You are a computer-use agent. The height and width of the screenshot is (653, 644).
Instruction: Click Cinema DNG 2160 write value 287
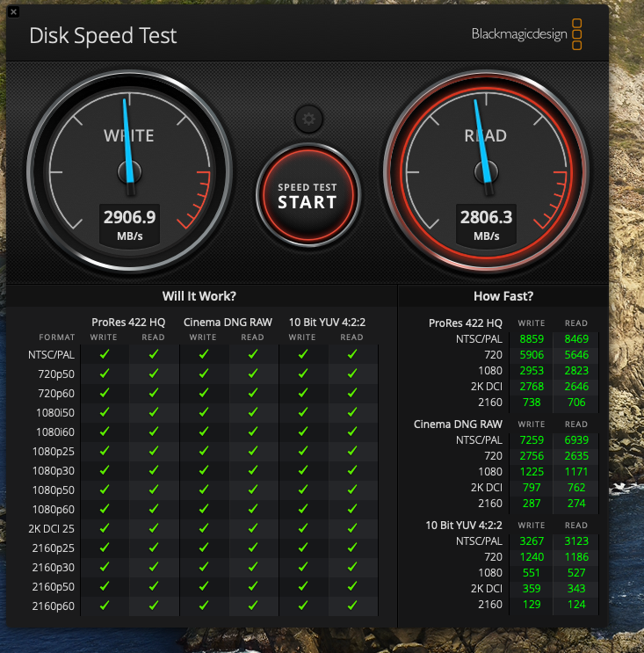(532, 504)
